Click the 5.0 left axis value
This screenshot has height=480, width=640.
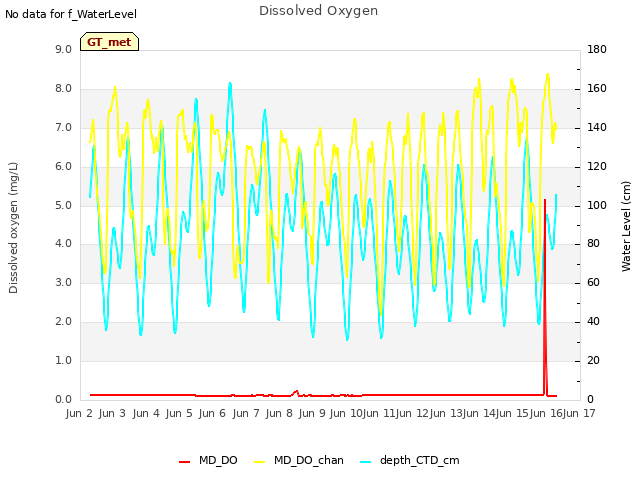(x=63, y=205)
